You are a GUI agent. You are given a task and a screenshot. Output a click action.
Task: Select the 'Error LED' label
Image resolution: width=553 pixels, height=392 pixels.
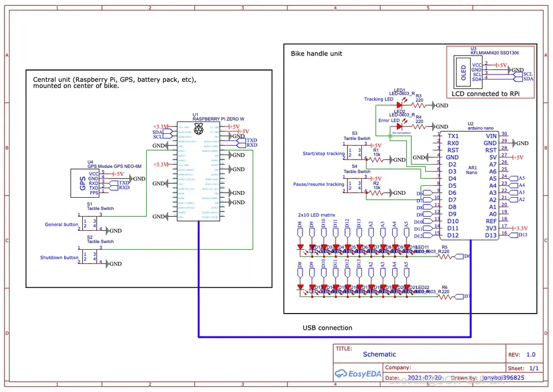click(x=389, y=120)
